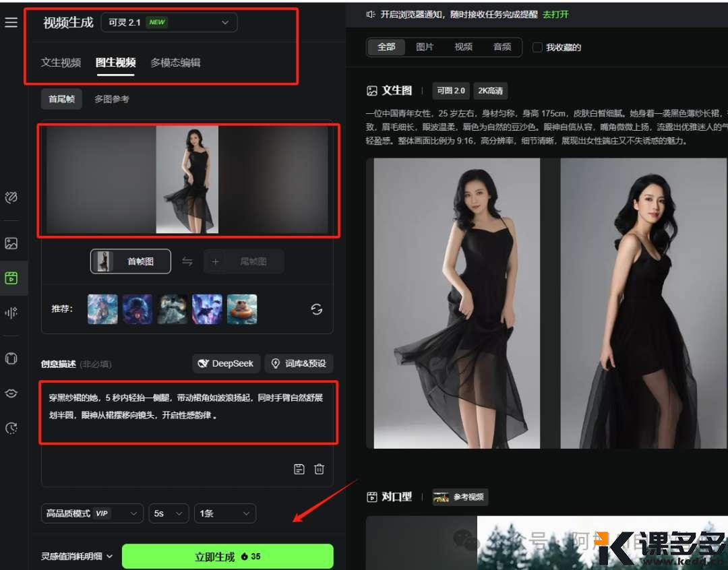The height and width of the screenshot is (570, 728).
Task: Switch to the 文生视频 tab
Action: coord(61,63)
